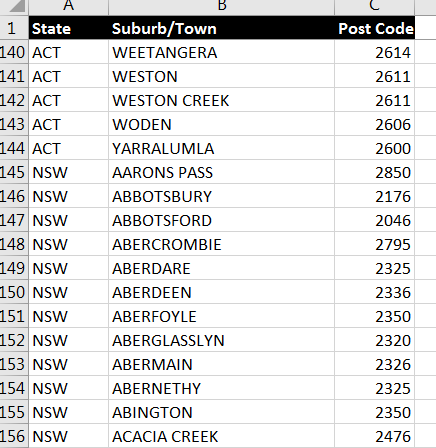The width and height of the screenshot is (436, 448).
Task: Click the State header cell
Action: 69,28
